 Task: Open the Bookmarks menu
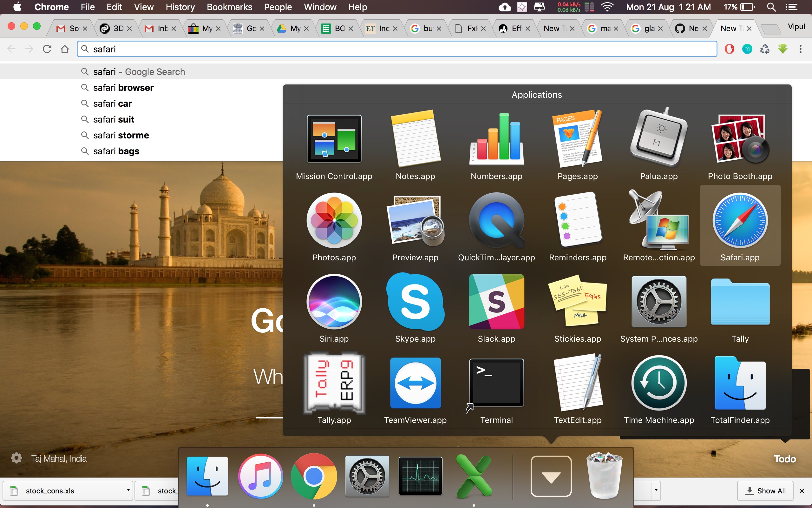(x=229, y=7)
